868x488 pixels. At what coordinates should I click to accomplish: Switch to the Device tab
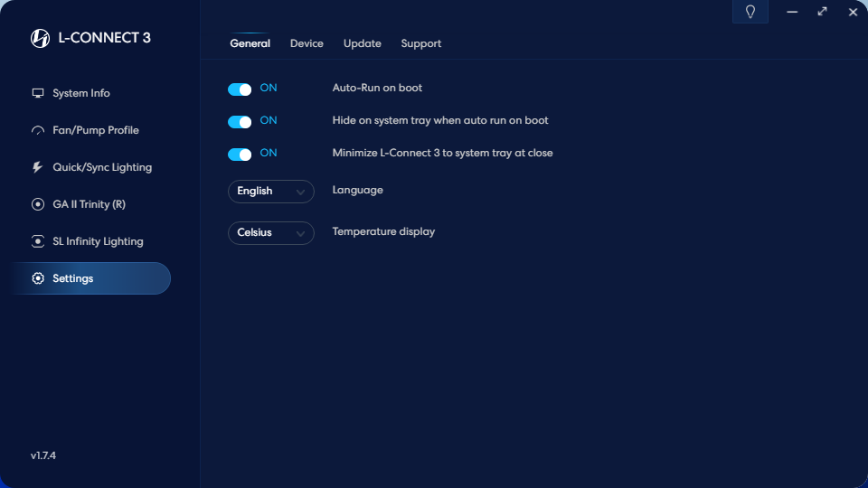307,43
